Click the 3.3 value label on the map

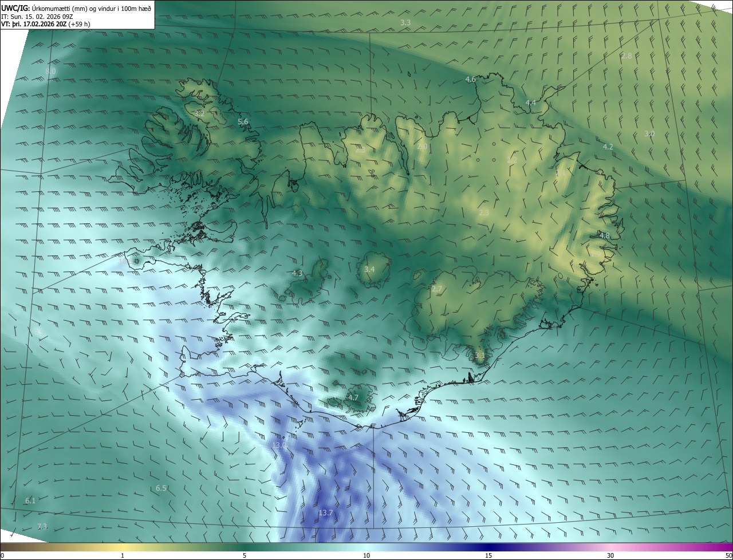click(405, 22)
